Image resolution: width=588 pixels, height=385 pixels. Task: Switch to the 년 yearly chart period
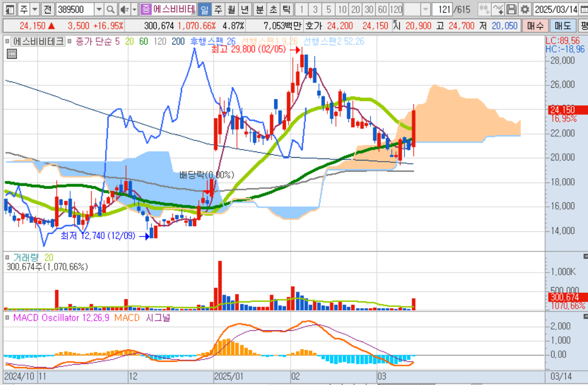click(245, 10)
